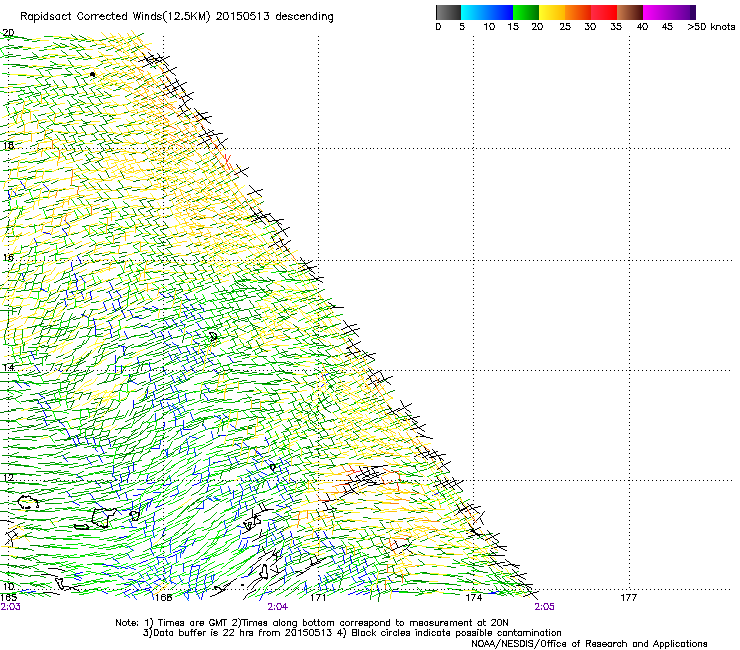Click the purple '2:03' time label
Image resolution: width=740 pixels, height=650 pixels.
tap(10, 607)
